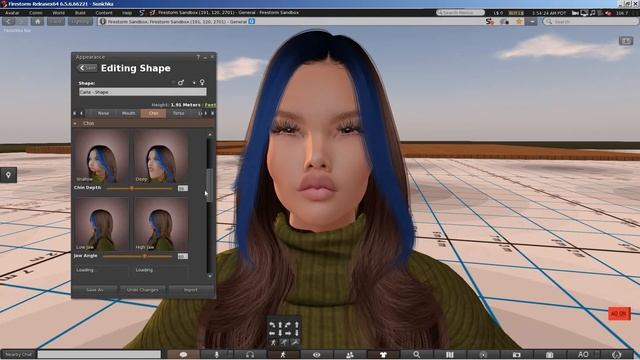The image size is (640, 360).
Task: Open the Help menu
Action: 127,13
